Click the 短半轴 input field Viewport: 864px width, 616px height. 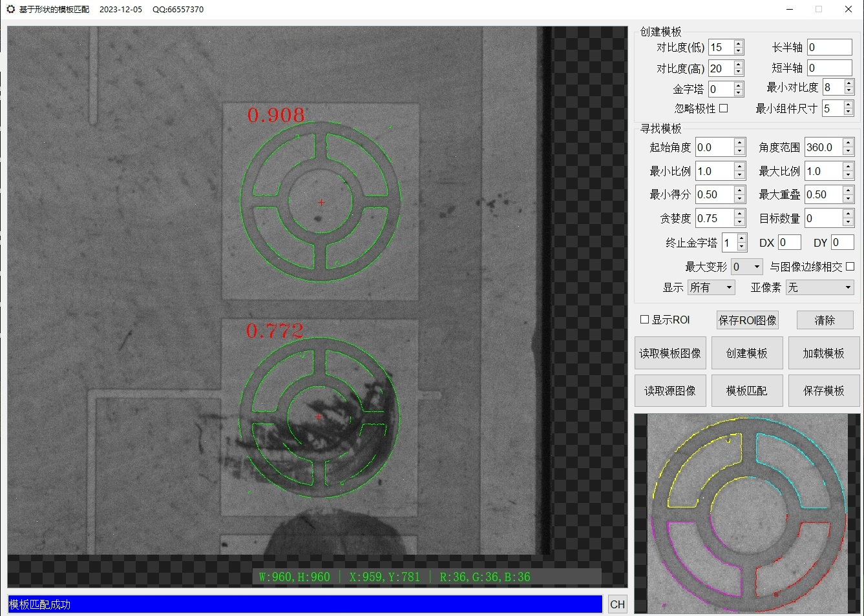click(830, 68)
